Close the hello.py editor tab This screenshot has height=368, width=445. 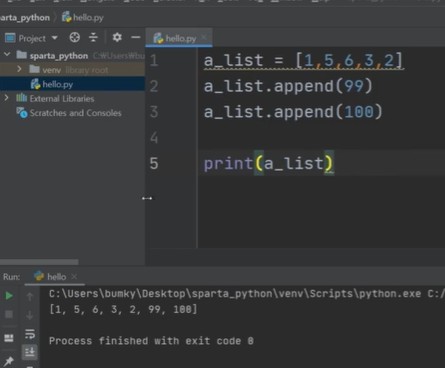204,38
